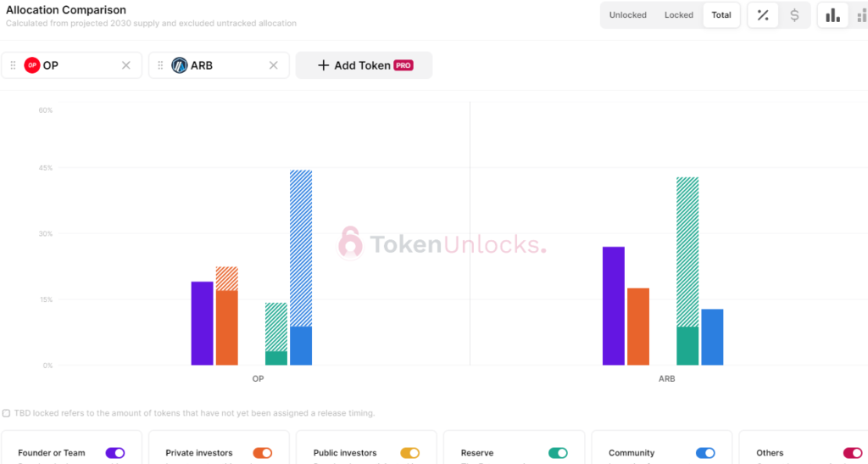This screenshot has width=868, height=464.
Task: Select the grouped bar chart view
Action: pos(833,15)
